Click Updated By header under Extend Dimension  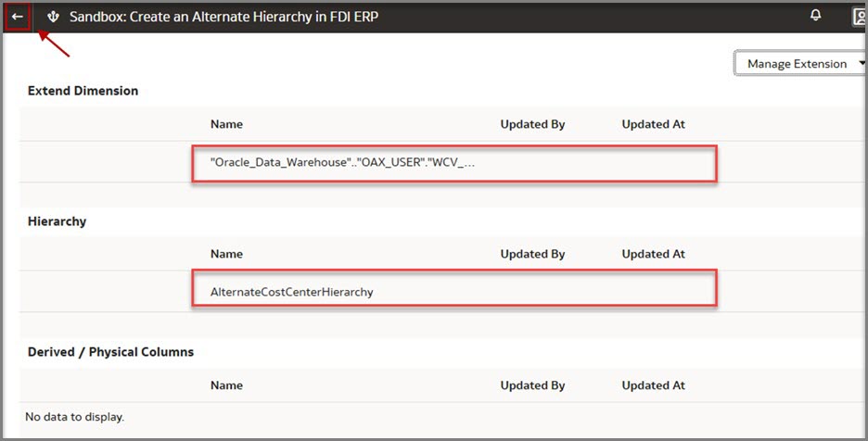pos(532,124)
